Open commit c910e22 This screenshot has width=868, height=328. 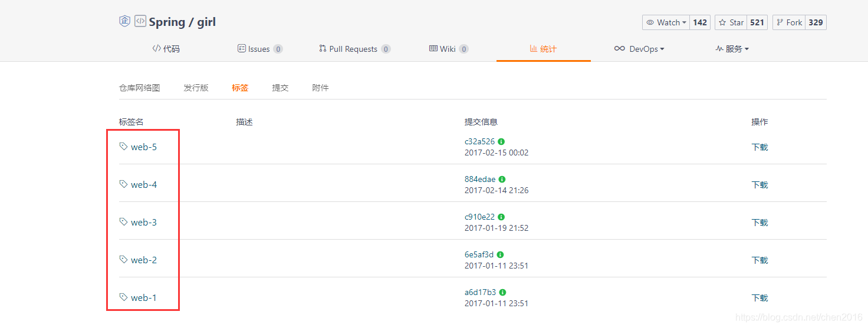(x=480, y=217)
